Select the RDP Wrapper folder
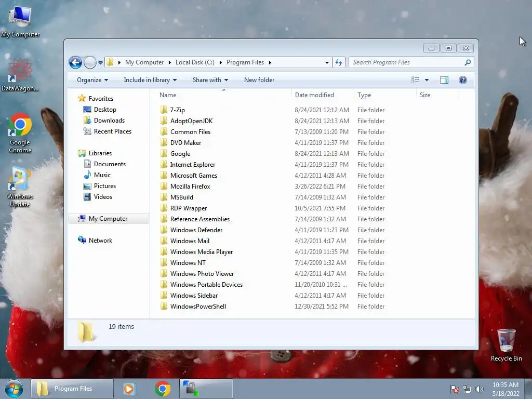The width and height of the screenshot is (532, 399). [188, 208]
